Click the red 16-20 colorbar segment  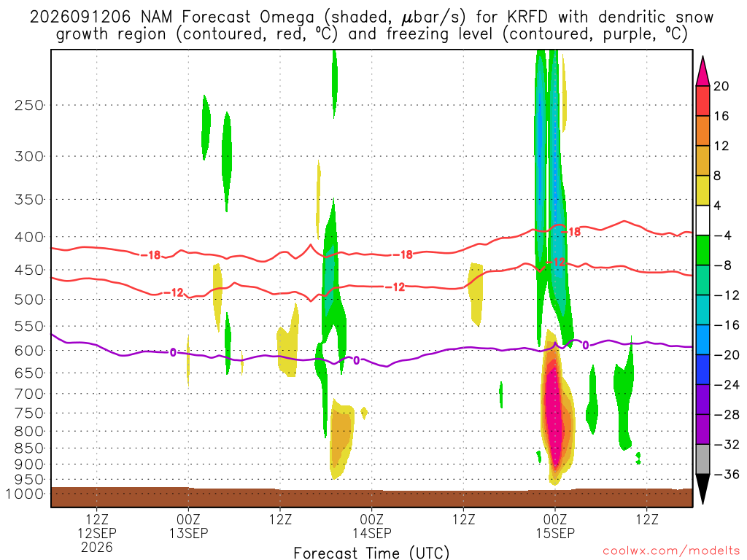[703, 101]
